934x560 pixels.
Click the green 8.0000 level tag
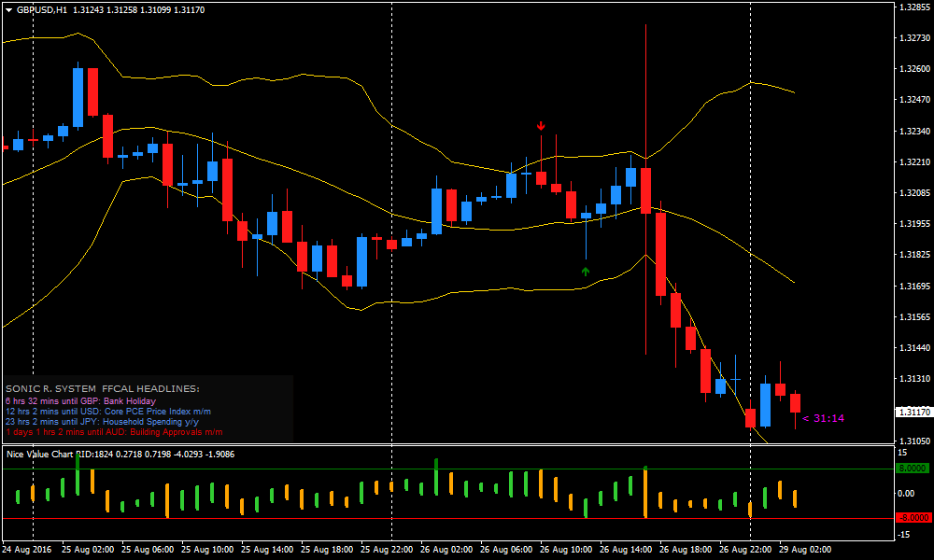click(x=913, y=469)
